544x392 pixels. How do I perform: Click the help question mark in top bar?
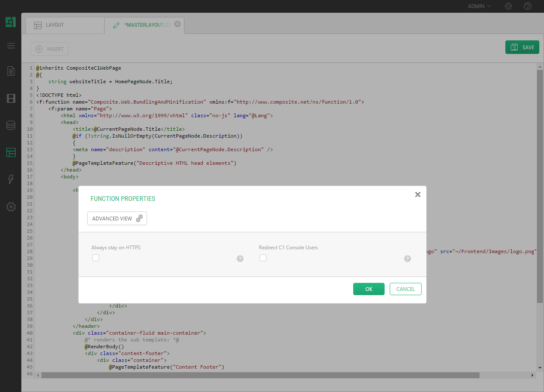tap(527, 6)
